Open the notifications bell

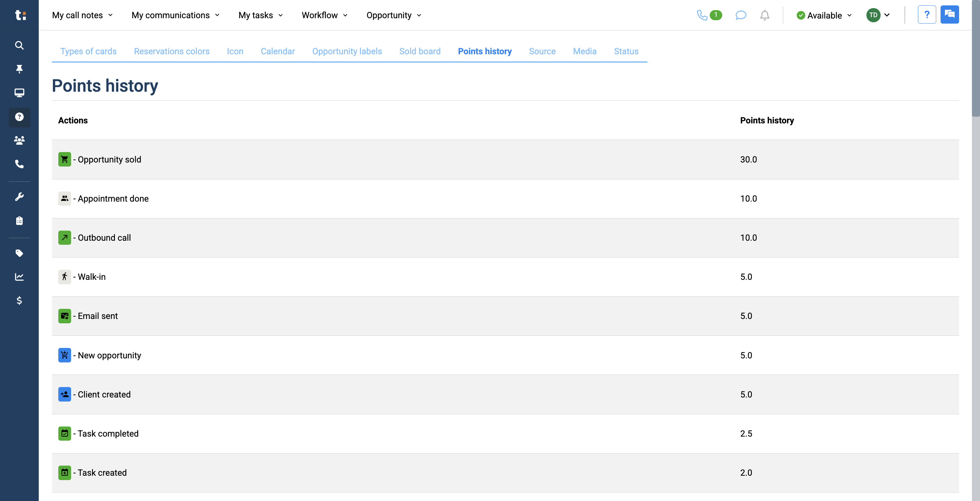[x=764, y=15]
